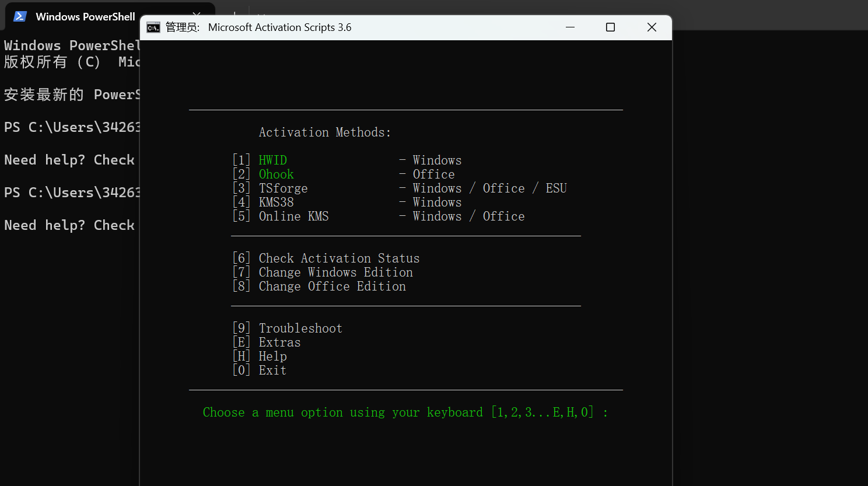Click the 'Choose a menu option' prompt line
The height and width of the screenshot is (486, 868).
coord(405,412)
